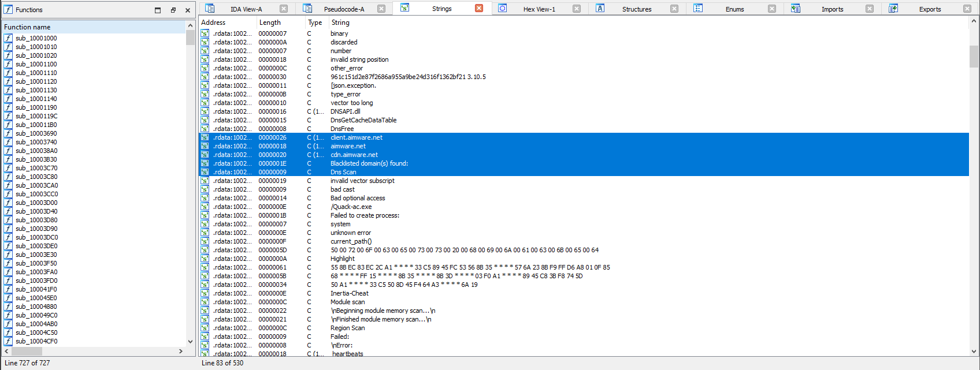Select the DnsGetCacheDataTable string row
The image size is (980, 370).
[363, 120]
